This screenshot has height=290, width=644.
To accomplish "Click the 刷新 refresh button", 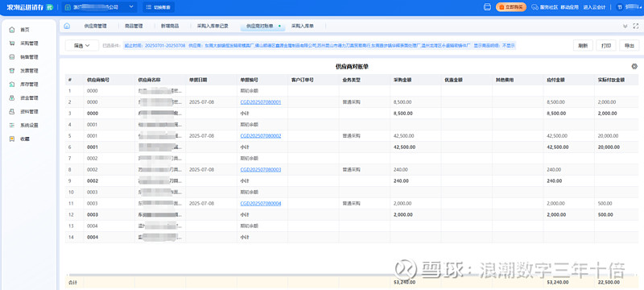I will pyautogui.click(x=583, y=46).
